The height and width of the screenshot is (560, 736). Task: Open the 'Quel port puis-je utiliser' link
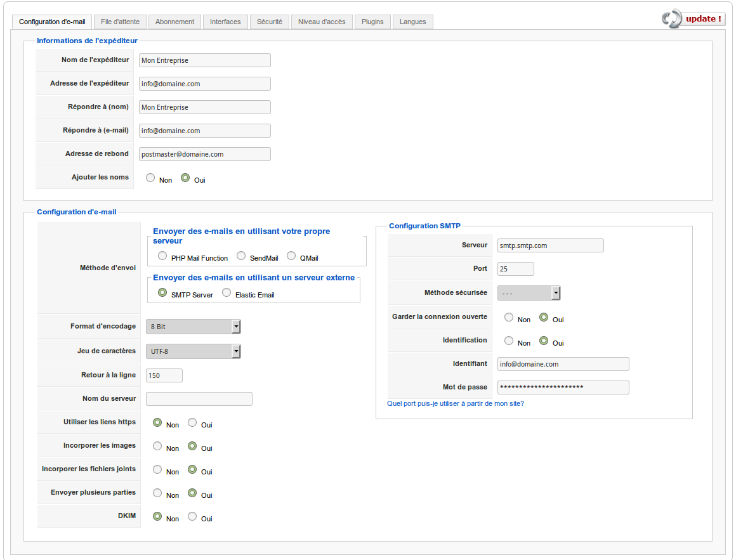456,403
